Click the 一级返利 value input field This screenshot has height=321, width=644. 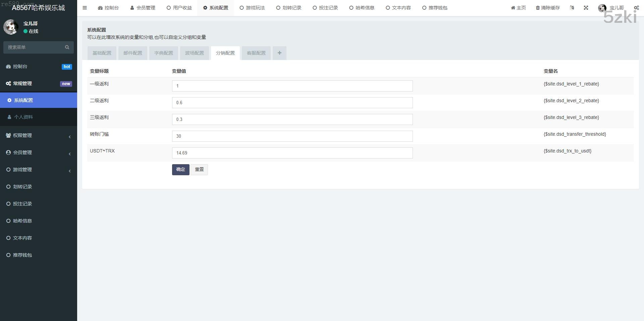click(x=292, y=86)
